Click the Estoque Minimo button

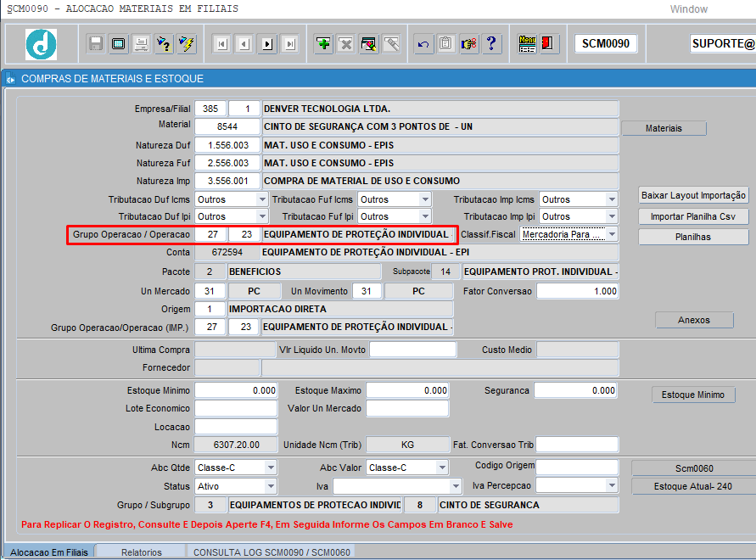click(x=693, y=395)
